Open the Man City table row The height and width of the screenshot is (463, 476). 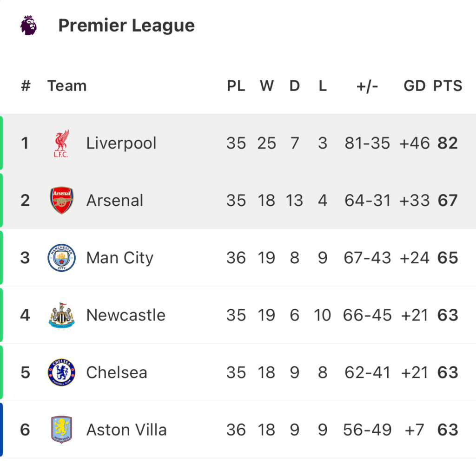[x=238, y=258]
